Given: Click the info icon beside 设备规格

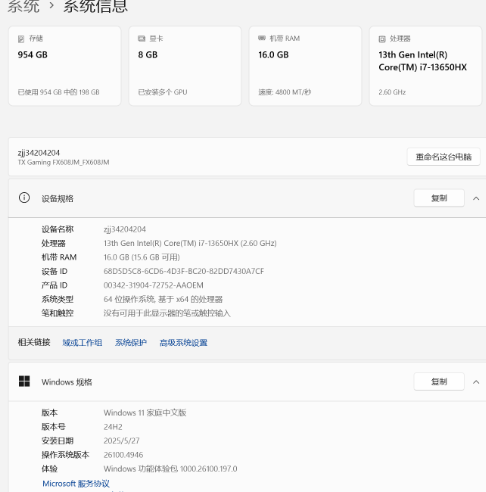Looking at the screenshot, I should pyautogui.click(x=24, y=198).
